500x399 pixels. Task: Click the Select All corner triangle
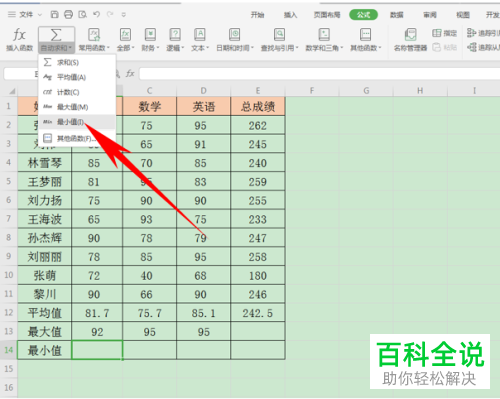coord(12,91)
